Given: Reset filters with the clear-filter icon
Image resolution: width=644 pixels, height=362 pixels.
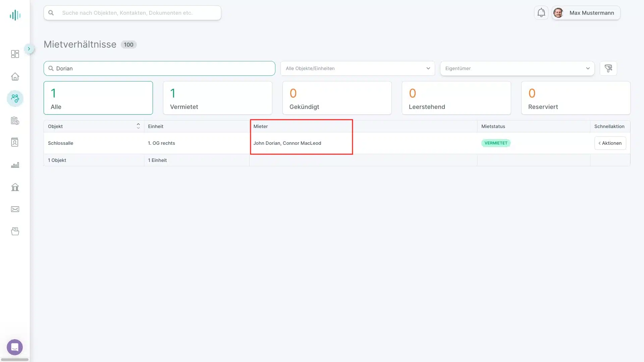Looking at the screenshot, I should [608, 68].
